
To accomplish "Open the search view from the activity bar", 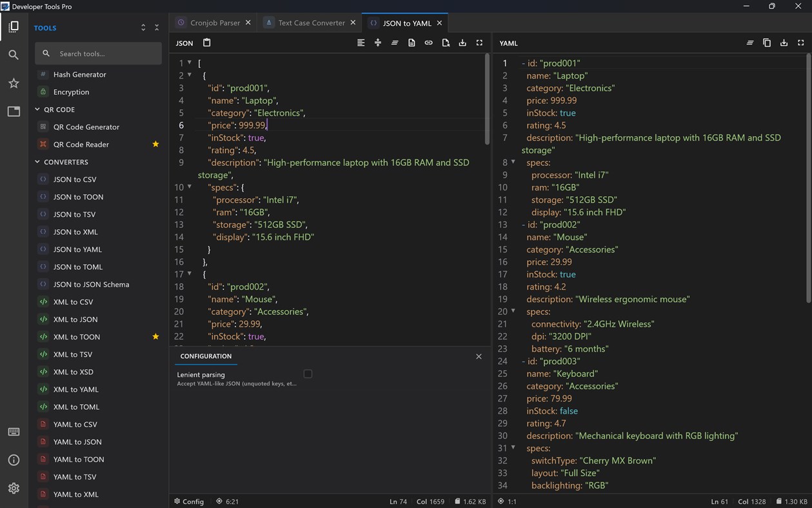I will (14, 55).
